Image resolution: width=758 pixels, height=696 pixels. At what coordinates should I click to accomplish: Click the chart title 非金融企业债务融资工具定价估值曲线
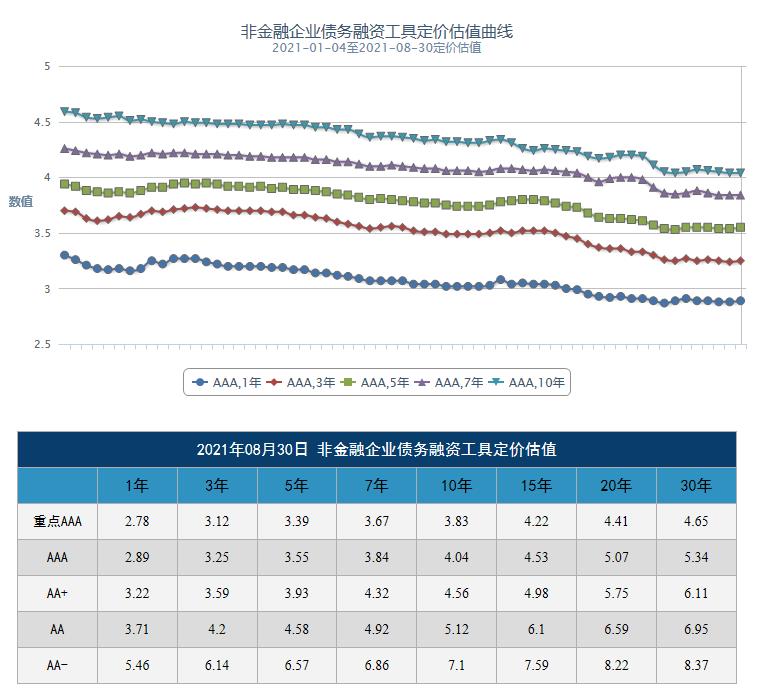pyautogui.click(x=377, y=32)
